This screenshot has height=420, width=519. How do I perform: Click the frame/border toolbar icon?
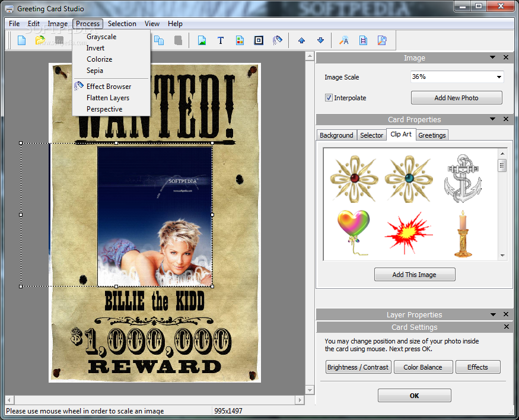tap(259, 40)
